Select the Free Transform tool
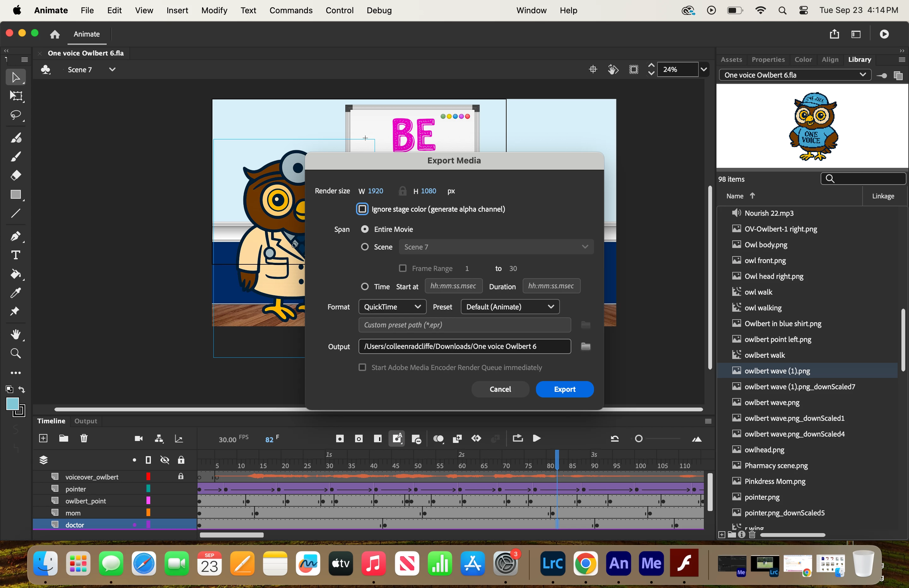 (x=16, y=96)
